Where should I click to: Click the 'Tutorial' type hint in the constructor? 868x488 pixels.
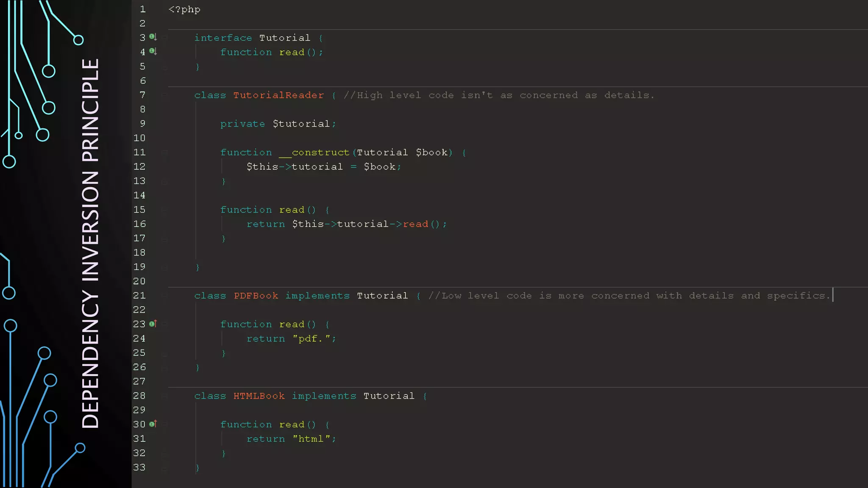[x=382, y=152]
